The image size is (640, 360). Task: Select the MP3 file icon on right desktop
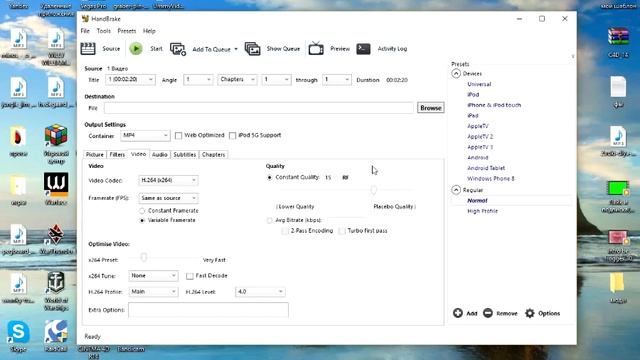tap(618, 136)
